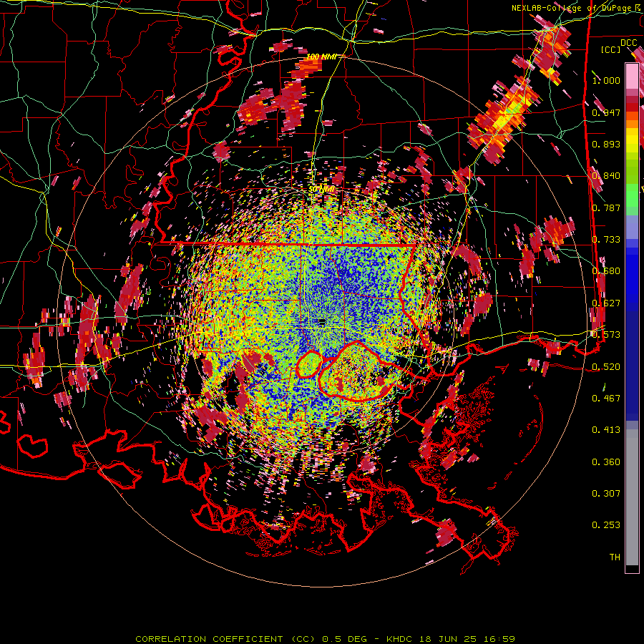Pick the bright green segment of the color bar
The width and height of the screenshot is (644, 644).
(x=632, y=196)
